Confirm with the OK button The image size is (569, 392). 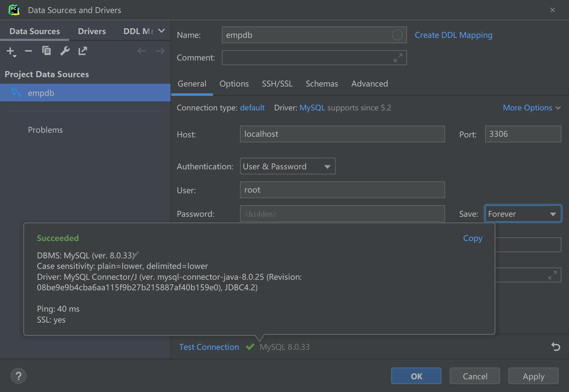(x=416, y=376)
